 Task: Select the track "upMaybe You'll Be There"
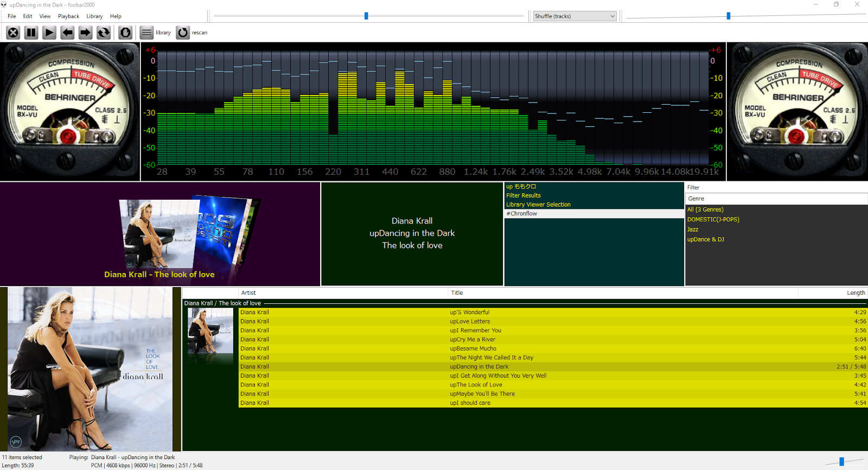coord(553,394)
